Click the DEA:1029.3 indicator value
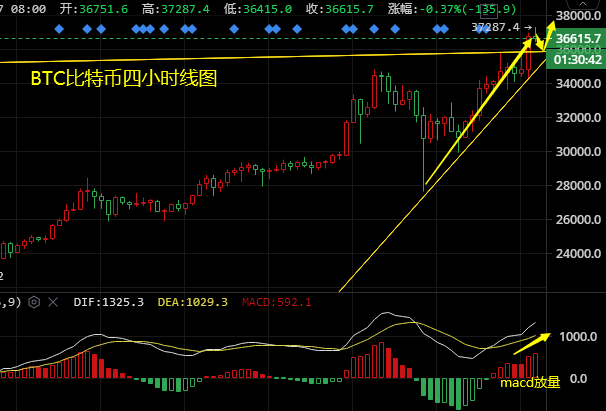The image size is (606, 411). point(192,302)
